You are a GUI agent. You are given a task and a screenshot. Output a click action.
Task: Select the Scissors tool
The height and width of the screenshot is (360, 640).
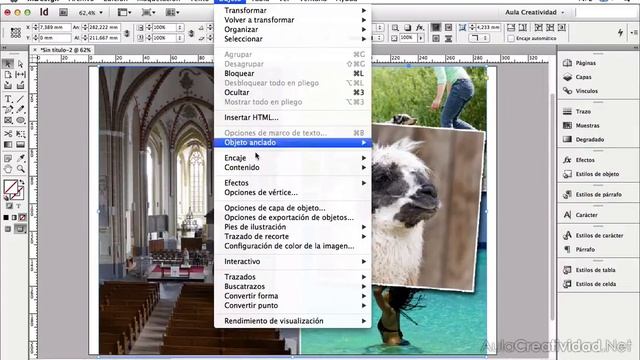coord(8,133)
